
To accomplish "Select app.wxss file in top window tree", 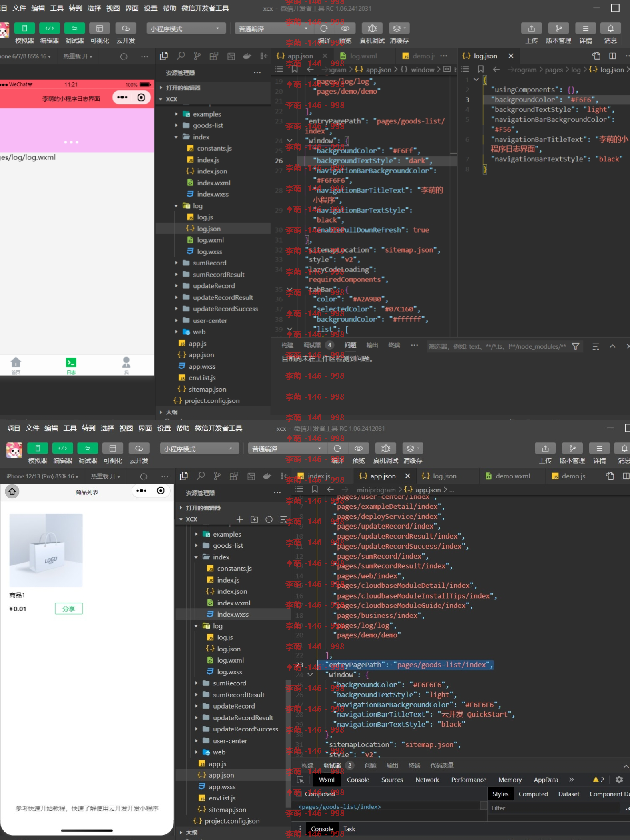I will [202, 366].
